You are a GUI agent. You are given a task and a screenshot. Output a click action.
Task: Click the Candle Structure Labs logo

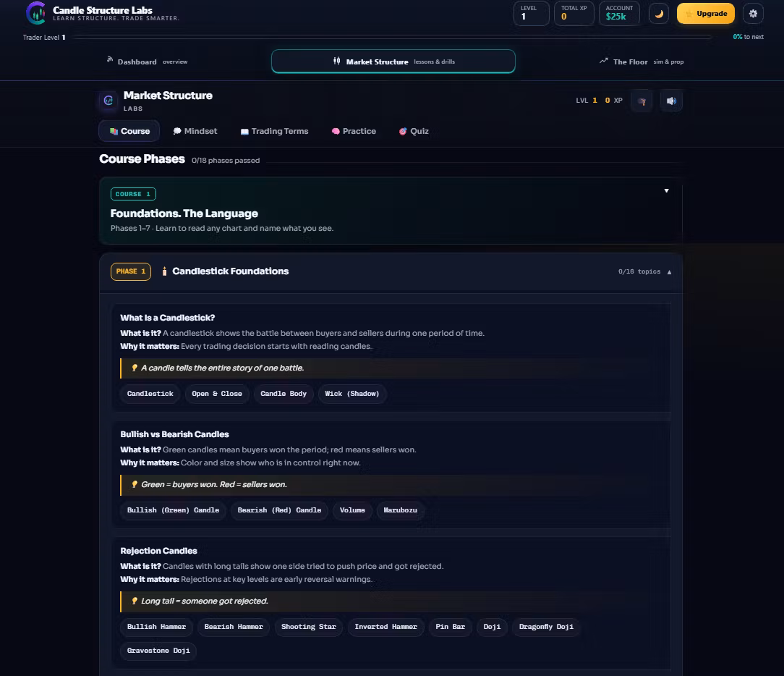pyautogui.click(x=35, y=13)
